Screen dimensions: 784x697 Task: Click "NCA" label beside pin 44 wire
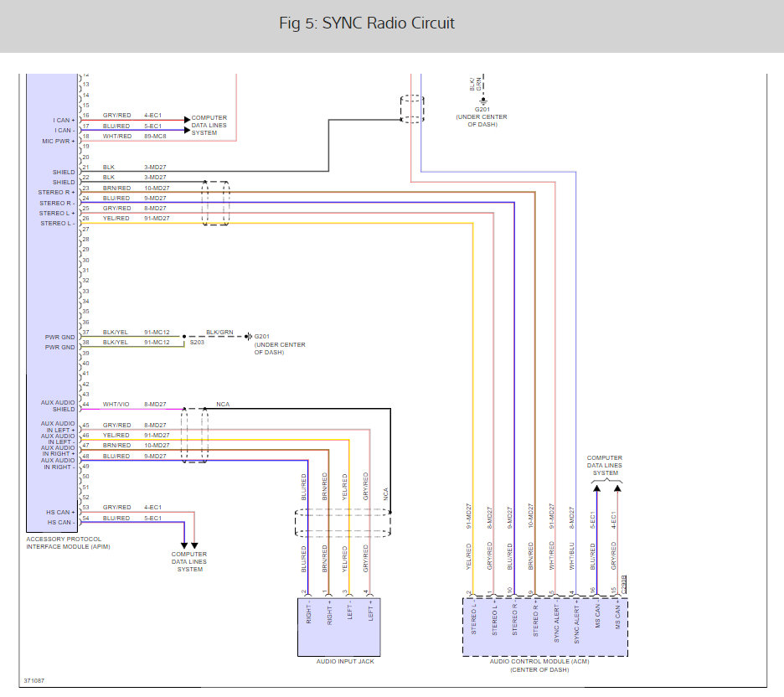[x=223, y=404]
